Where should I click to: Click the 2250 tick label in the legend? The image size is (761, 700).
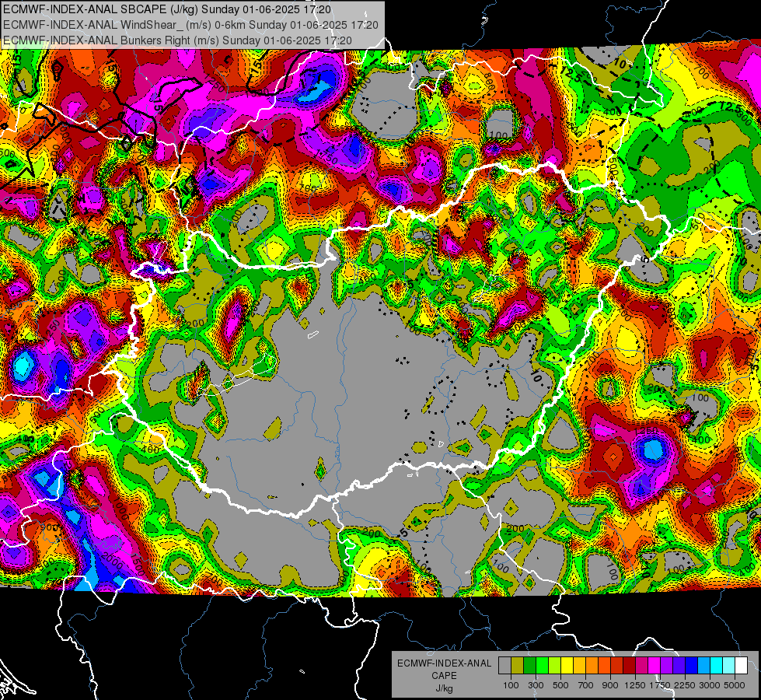(x=685, y=685)
